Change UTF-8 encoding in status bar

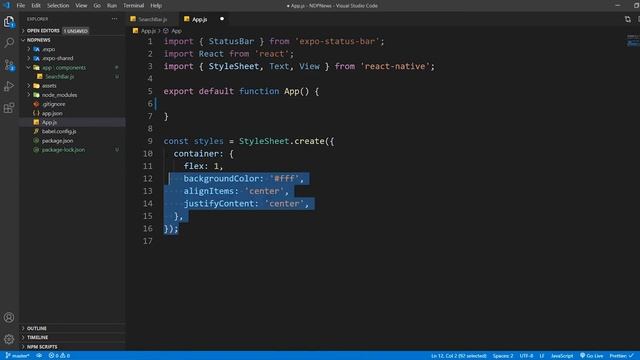(526, 356)
